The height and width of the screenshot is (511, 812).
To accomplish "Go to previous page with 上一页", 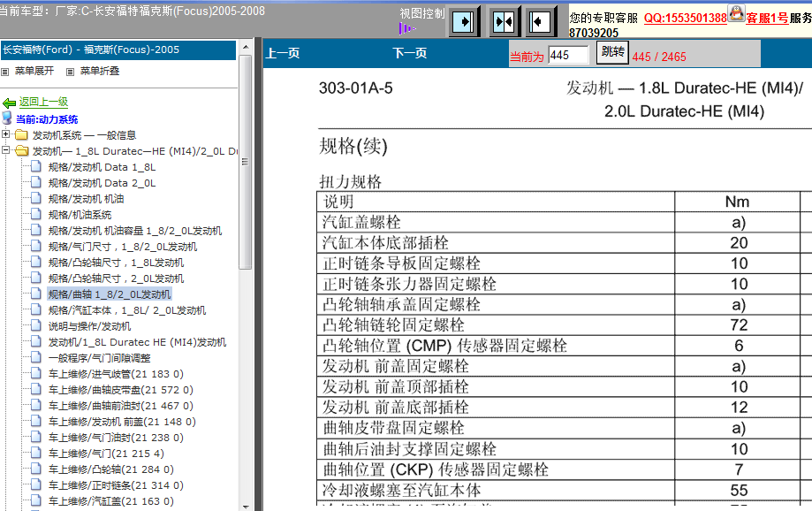I will [283, 53].
